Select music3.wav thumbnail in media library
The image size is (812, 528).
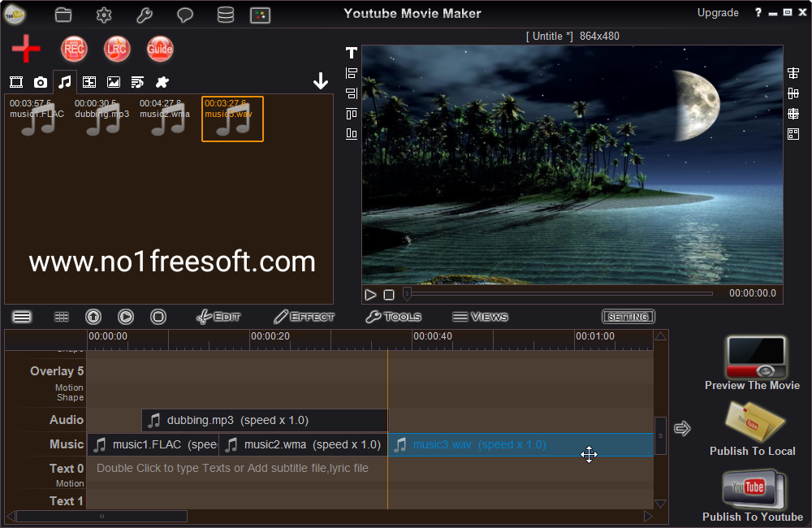click(232, 119)
